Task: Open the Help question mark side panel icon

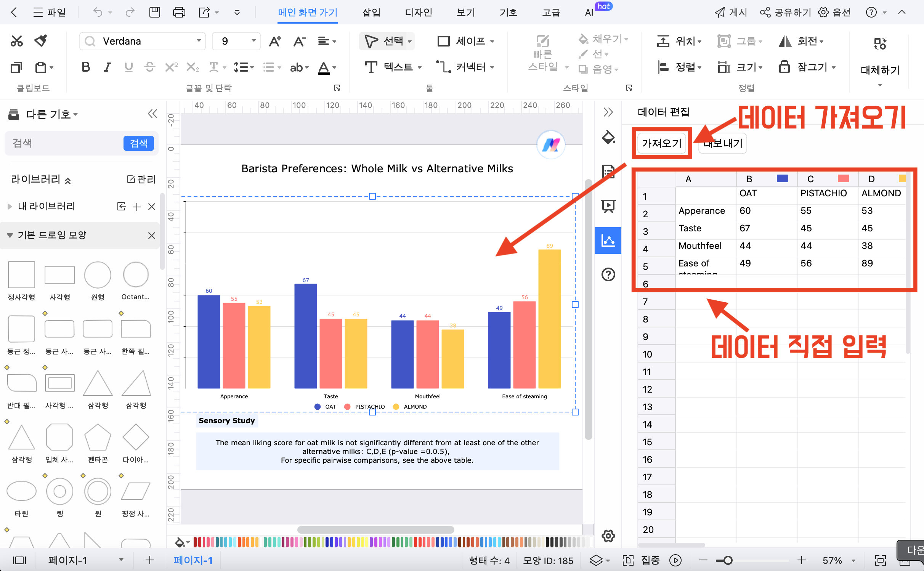Action: point(608,274)
